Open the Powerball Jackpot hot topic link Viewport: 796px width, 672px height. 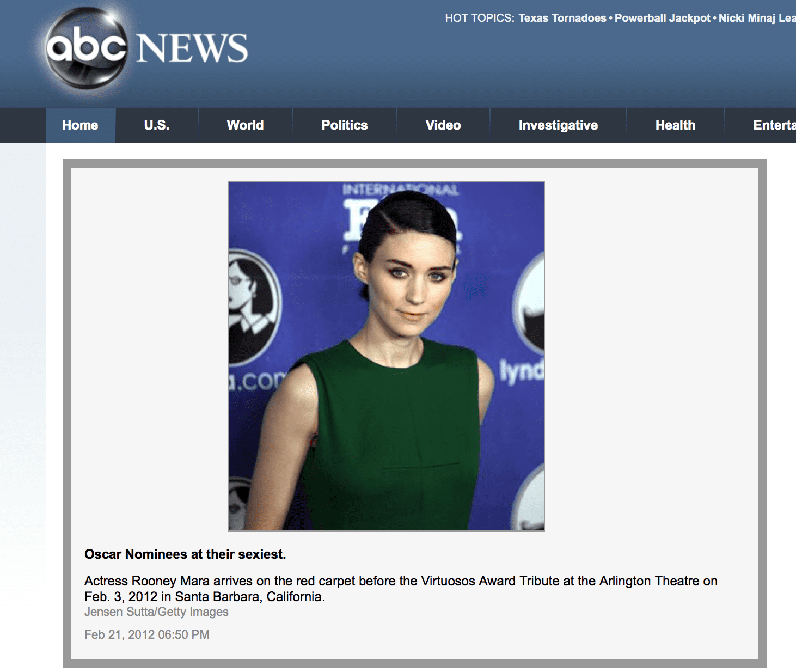pyautogui.click(x=662, y=18)
